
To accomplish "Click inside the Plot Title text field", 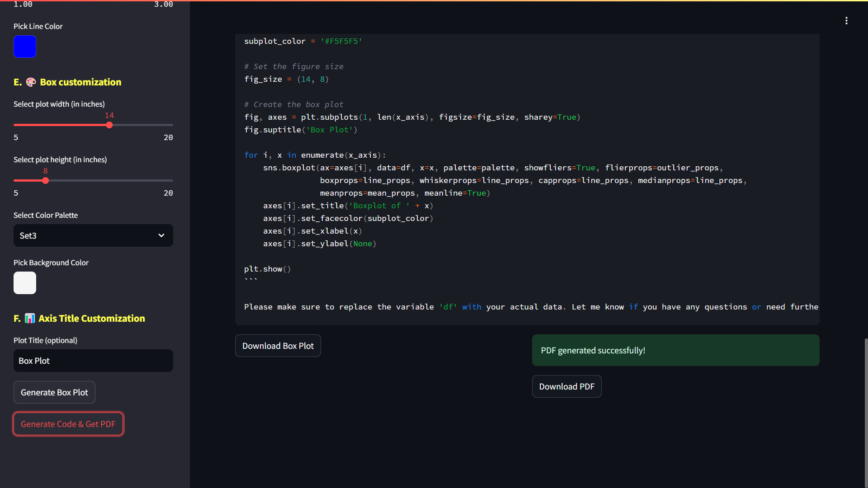I will pos(93,361).
